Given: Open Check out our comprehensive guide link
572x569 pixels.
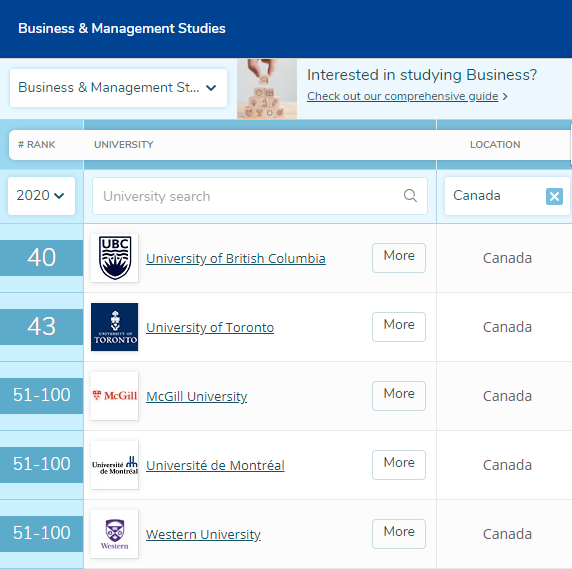Looking at the screenshot, I should (x=402, y=96).
